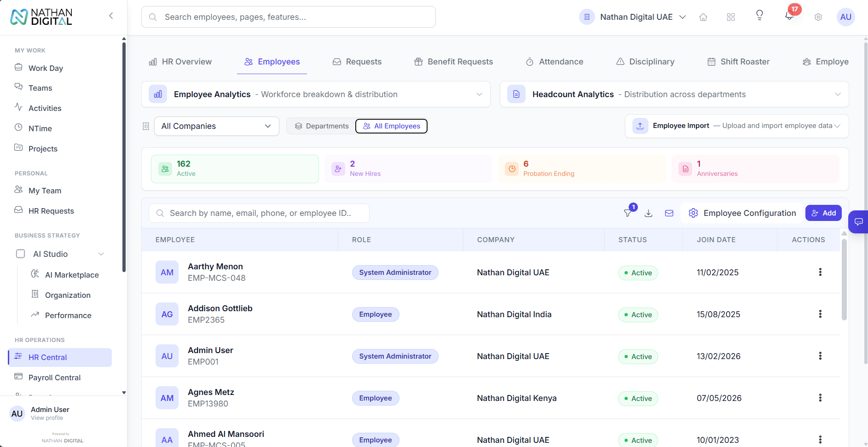Open the settings gear in the header
Image resolution: width=868 pixels, height=447 pixels.
pos(818,17)
